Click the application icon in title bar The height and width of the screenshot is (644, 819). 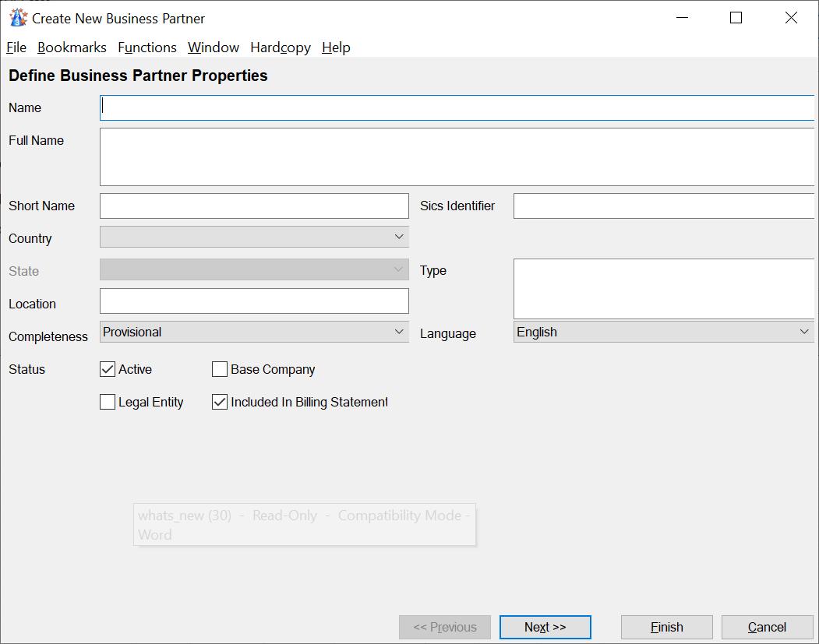pos(18,18)
